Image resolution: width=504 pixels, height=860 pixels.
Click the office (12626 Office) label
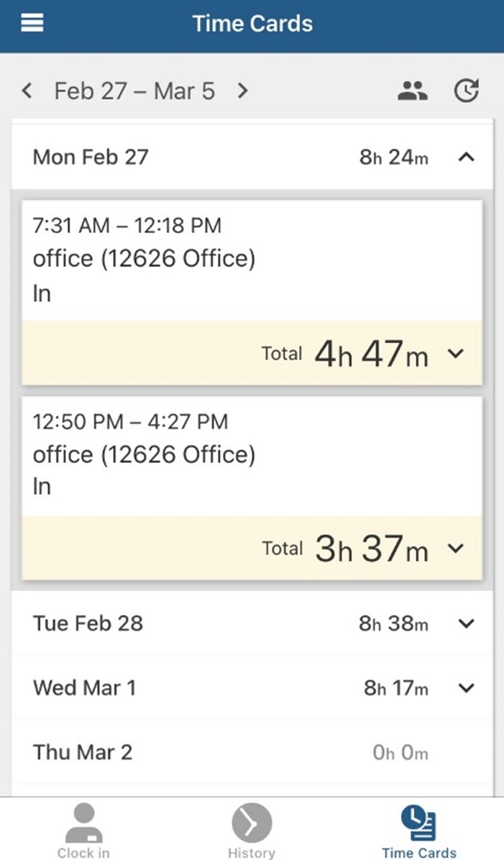[143, 258]
